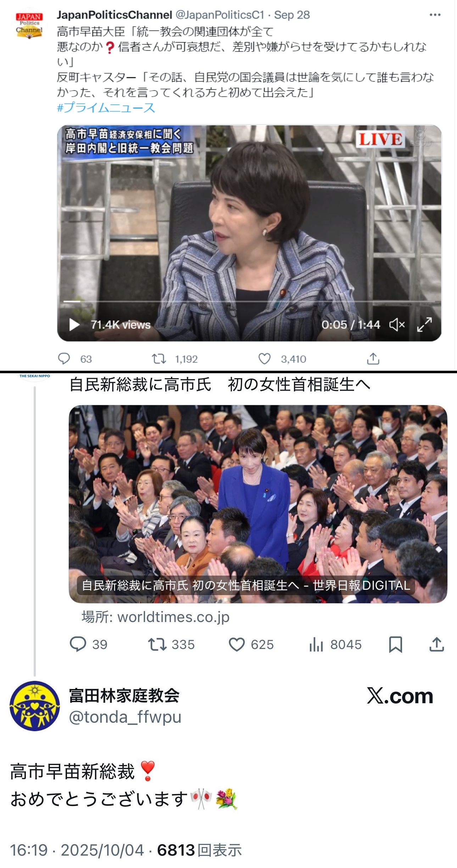Share the JapanPoliticsChannel tweet

point(373,359)
